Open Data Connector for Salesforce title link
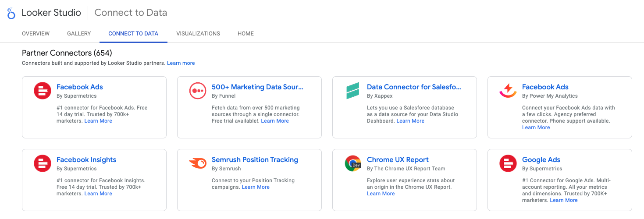Image resolution: width=644 pixels, height=219 pixels. (414, 87)
